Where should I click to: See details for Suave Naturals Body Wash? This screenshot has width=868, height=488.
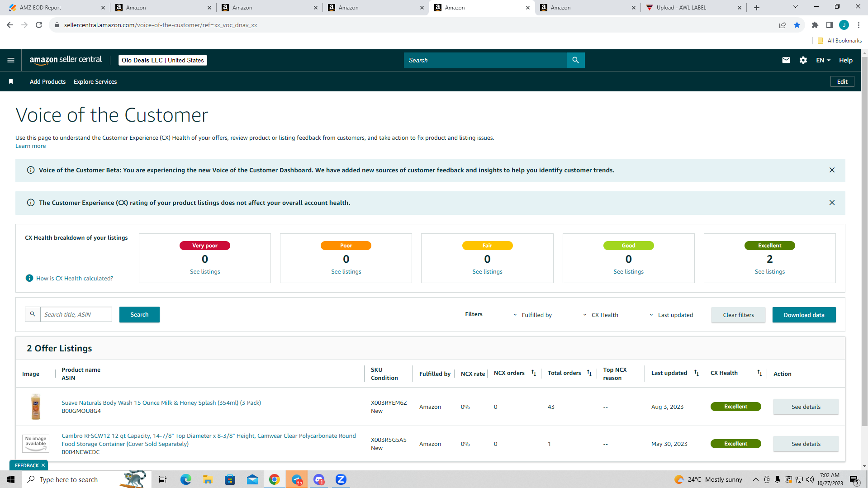pyautogui.click(x=806, y=407)
